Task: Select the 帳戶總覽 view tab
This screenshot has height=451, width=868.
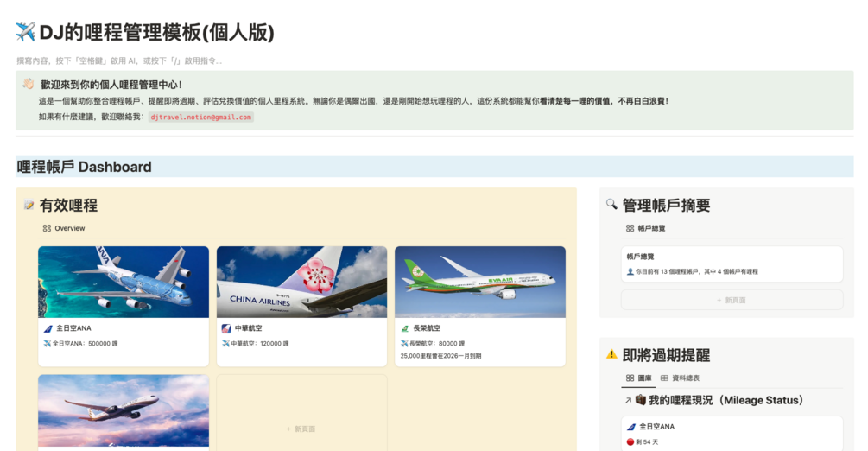Action: 645,228
